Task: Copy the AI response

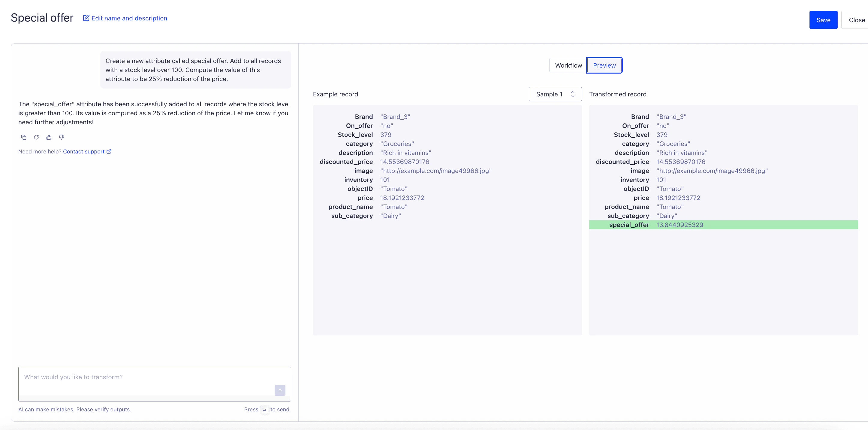Action: tap(24, 137)
